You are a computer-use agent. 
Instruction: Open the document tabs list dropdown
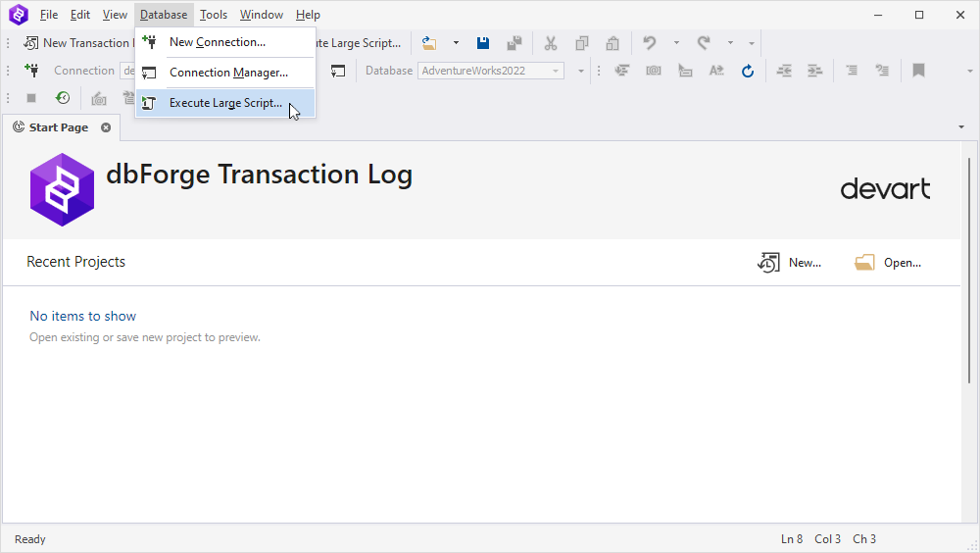(x=961, y=127)
